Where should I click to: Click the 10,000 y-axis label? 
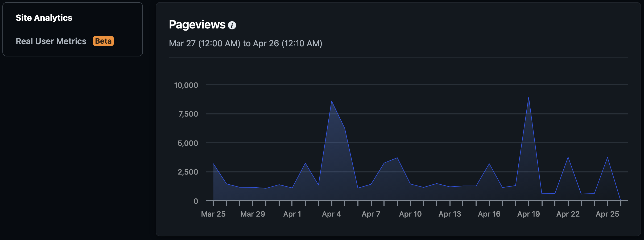pyautogui.click(x=185, y=85)
